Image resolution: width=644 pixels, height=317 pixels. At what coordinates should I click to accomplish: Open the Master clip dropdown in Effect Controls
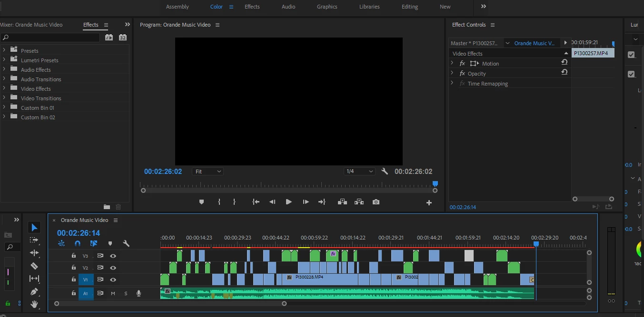pyautogui.click(x=507, y=43)
